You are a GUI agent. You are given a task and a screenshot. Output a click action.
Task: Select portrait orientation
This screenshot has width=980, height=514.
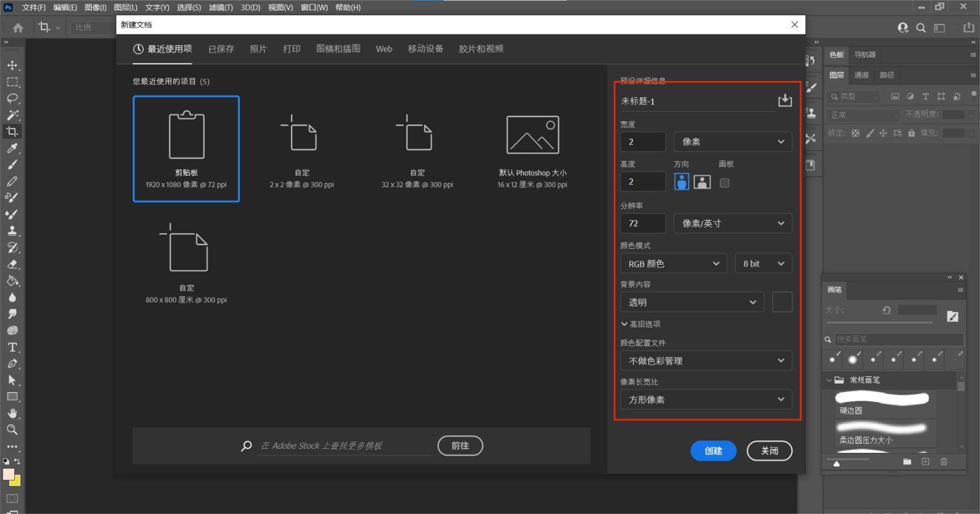pyautogui.click(x=682, y=182)
